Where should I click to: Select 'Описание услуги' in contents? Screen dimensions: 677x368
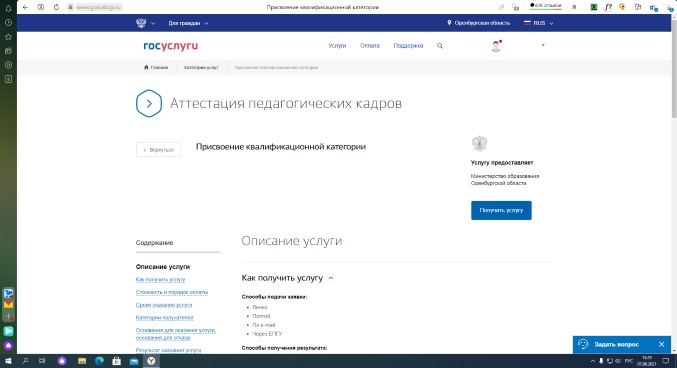pyautogui.click(x=163, y=267)
